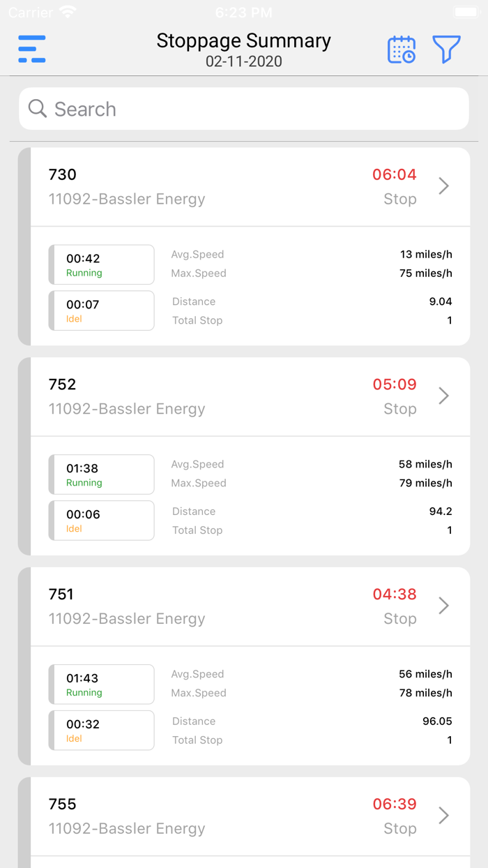Expand vehicle 755 stoppage details

(444, 815)
